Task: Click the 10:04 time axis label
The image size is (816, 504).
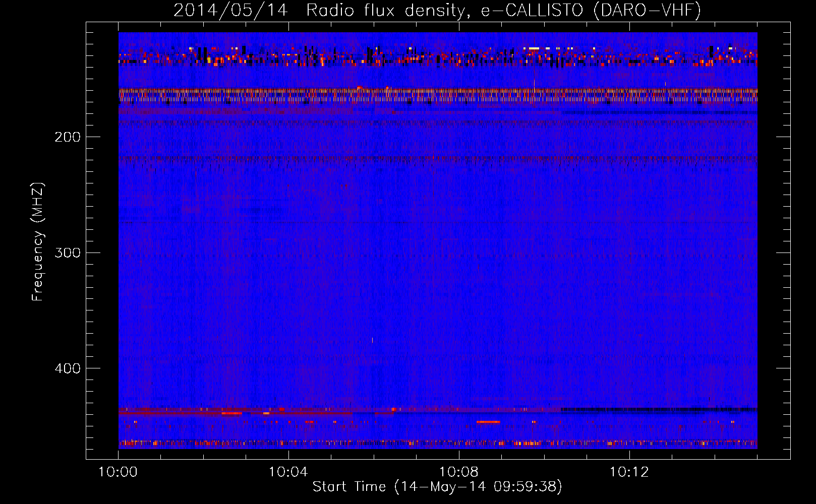Action: [288, 472]
